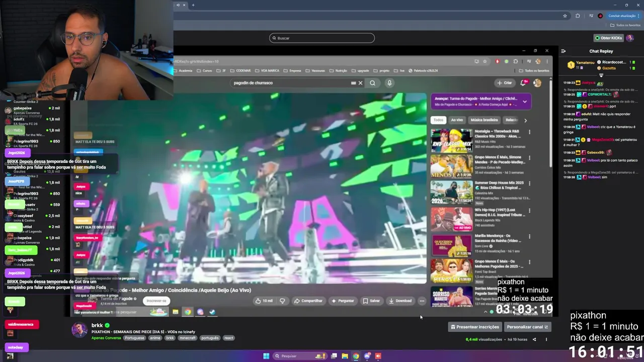Open options for Nostalgia Throwback R&B video
Screen dimensions: 644x362
pos(529,132)
